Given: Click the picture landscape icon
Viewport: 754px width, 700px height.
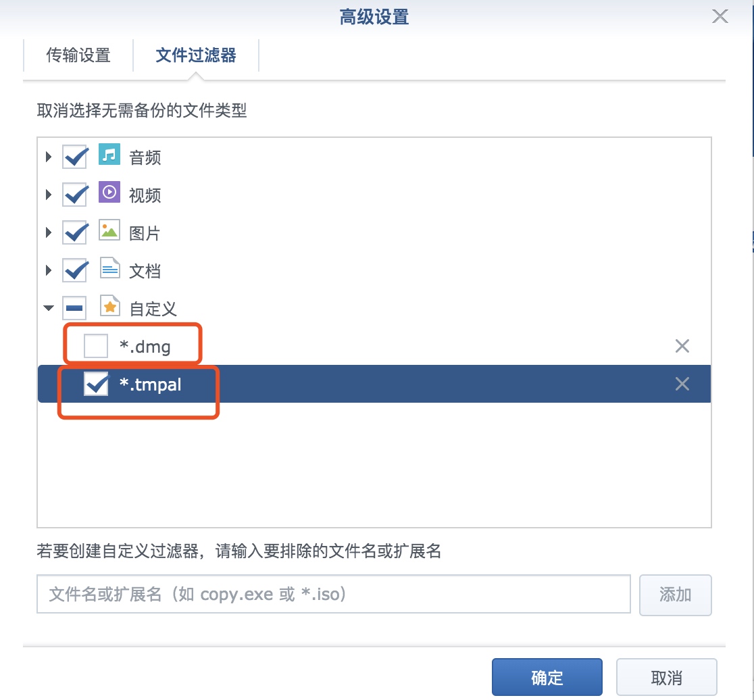Looking at the screenshot, I should pos(109,230).
